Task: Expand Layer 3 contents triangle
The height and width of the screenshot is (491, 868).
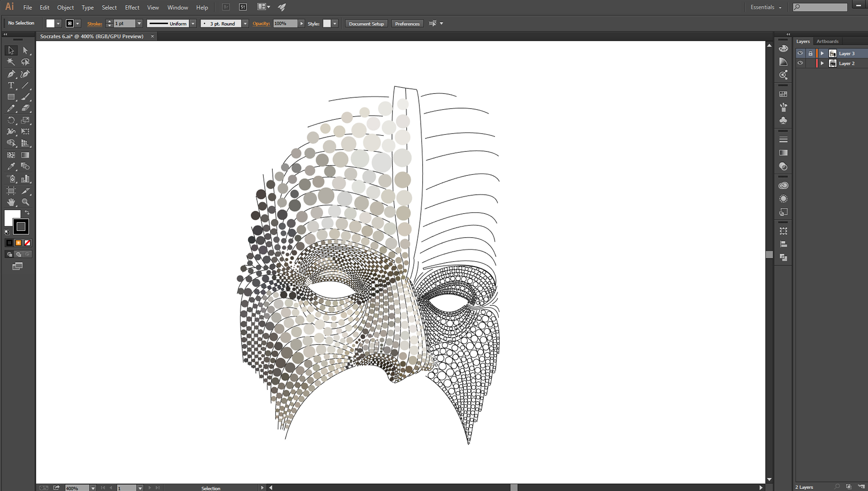Action: click(x=822, y=53)
